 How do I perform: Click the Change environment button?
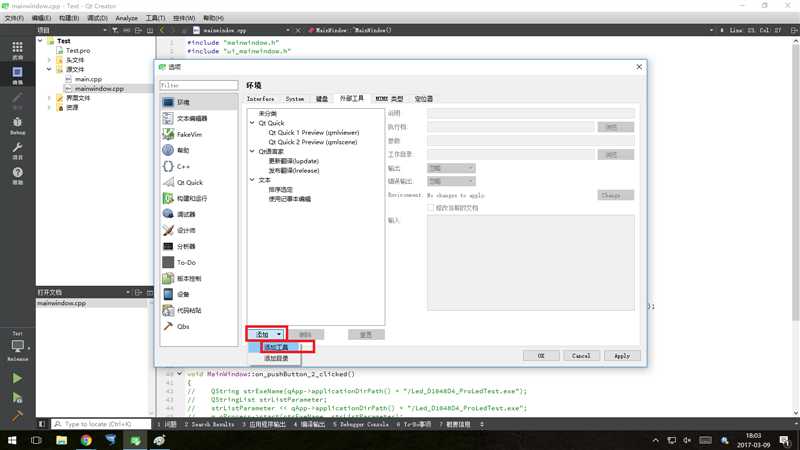[x=615, y=195]
